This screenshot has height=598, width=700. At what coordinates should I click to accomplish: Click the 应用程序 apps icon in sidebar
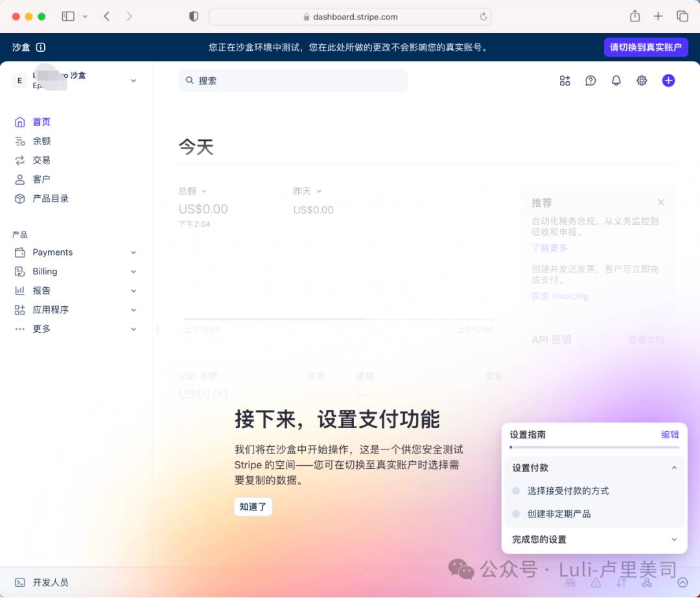pyautogui.click(x=19, y=310)
